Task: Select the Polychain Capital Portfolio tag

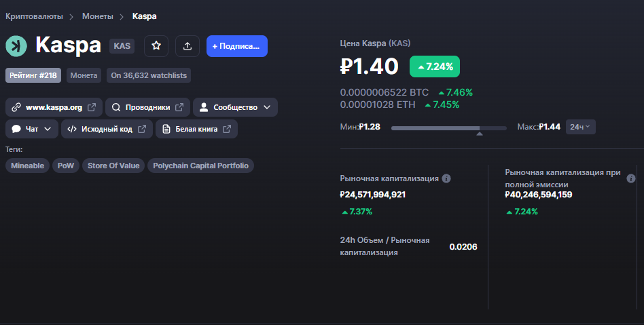Action: (201, 166)
